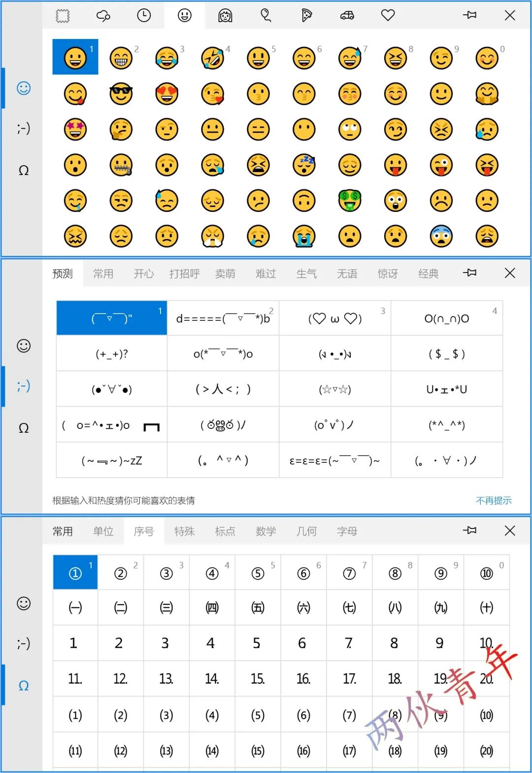Switch to Omega symbols in top panel sidebar

tap(24, 170)
